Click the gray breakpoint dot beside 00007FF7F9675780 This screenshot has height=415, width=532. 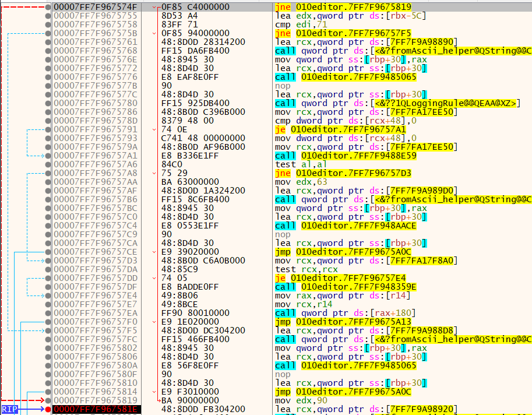(x=48, y=103)
